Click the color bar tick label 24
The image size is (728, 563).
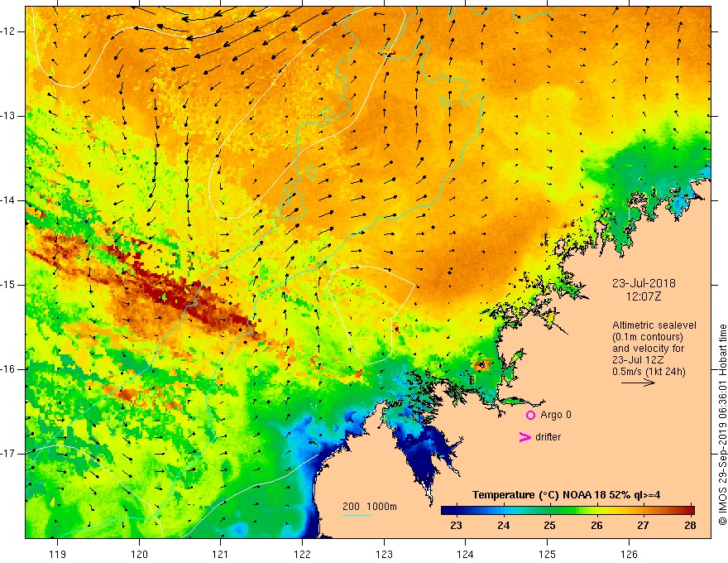(x=503, y=526)
